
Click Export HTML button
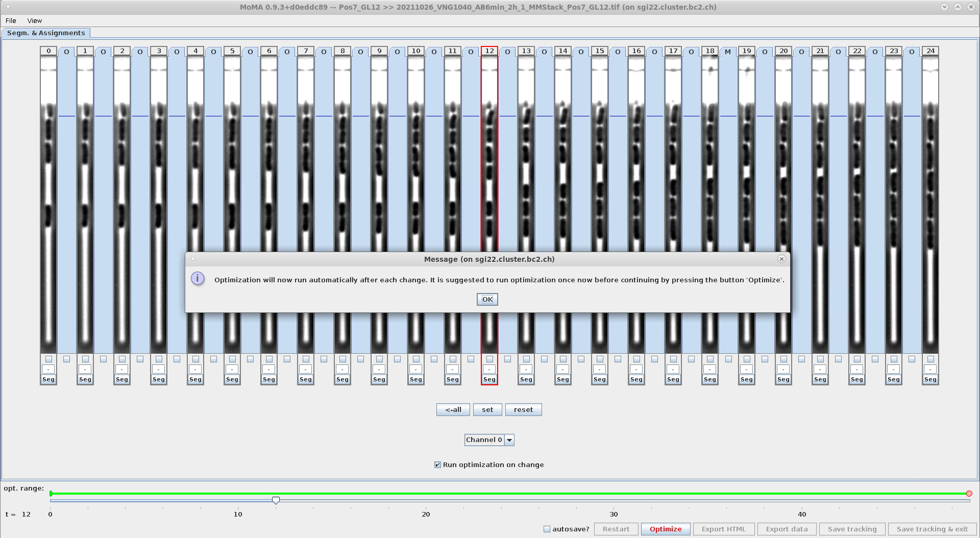click(723, 529)
